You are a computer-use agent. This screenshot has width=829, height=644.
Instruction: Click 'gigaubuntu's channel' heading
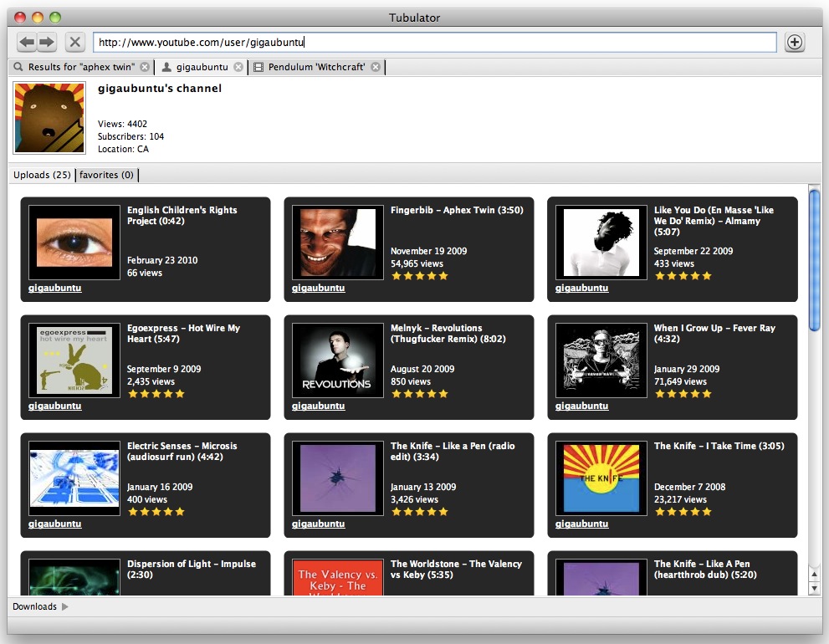pyautogui.click(x=160, y=89)
